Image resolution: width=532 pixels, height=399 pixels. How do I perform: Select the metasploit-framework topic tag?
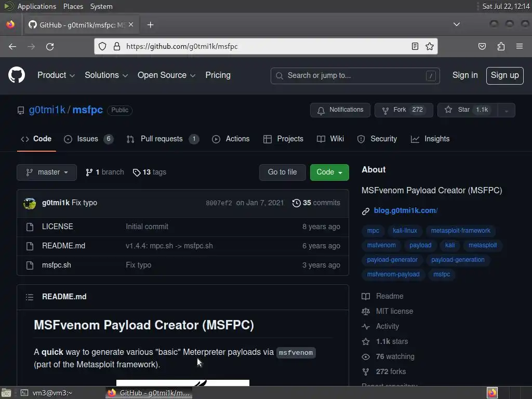coord(460,231)
